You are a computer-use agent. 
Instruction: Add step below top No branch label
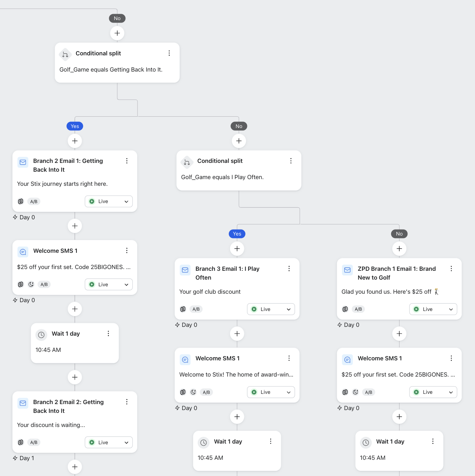pyautogui.click(x=117, y=33)
